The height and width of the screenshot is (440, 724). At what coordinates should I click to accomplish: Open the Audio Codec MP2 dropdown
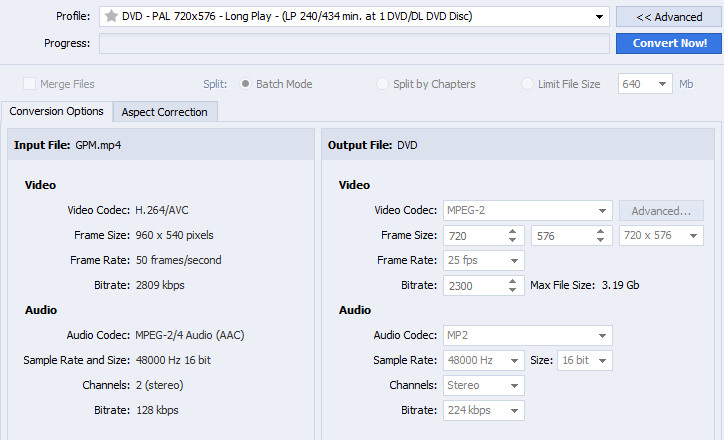click(602, 336)
